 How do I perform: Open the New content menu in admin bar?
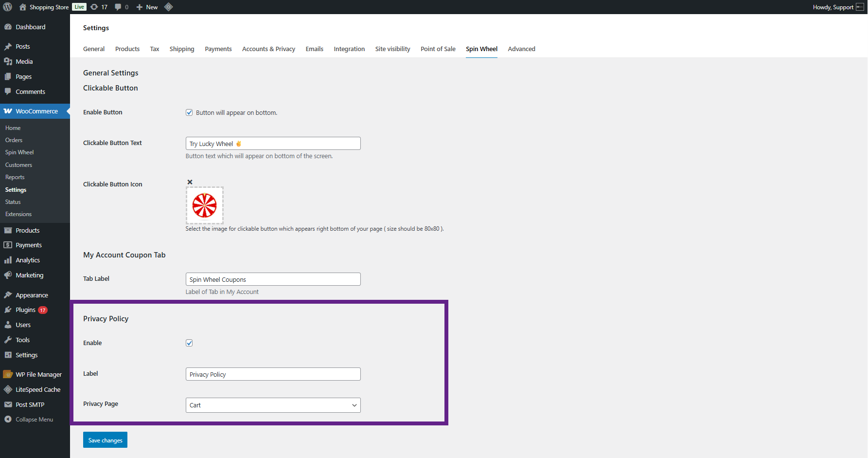pyautogui.click(x=147, y=7)
